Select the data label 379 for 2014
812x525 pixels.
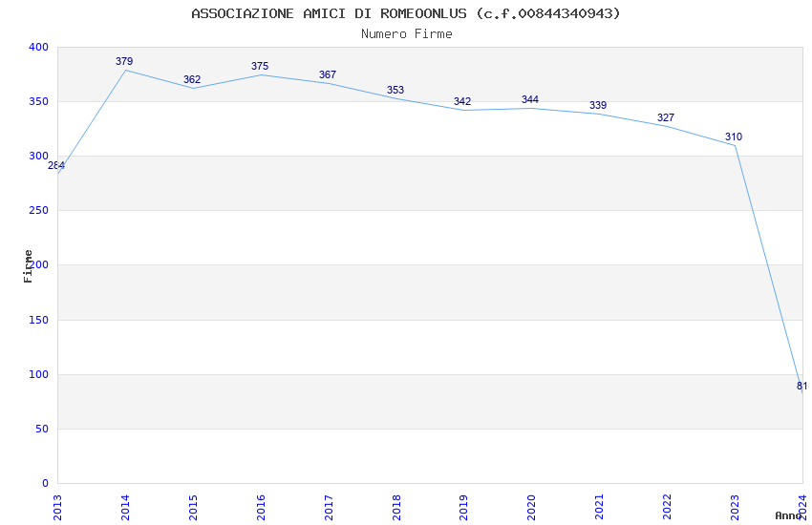pyautogui.click(x=124, y=61)
